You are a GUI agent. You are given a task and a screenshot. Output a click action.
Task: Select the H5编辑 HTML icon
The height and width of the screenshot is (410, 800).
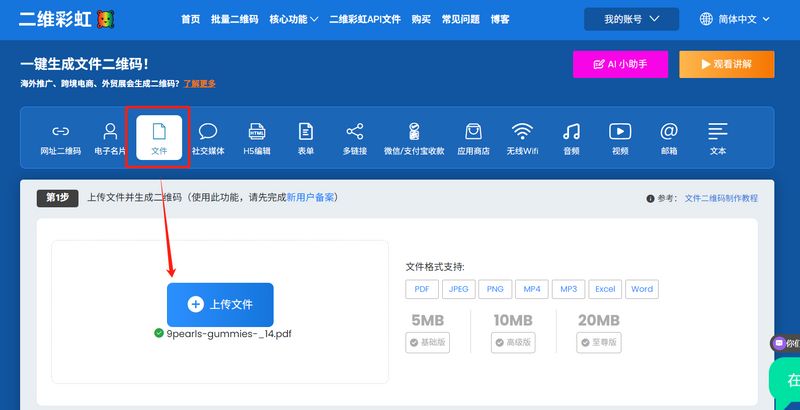pyautogui.click(x=257, y=132)
